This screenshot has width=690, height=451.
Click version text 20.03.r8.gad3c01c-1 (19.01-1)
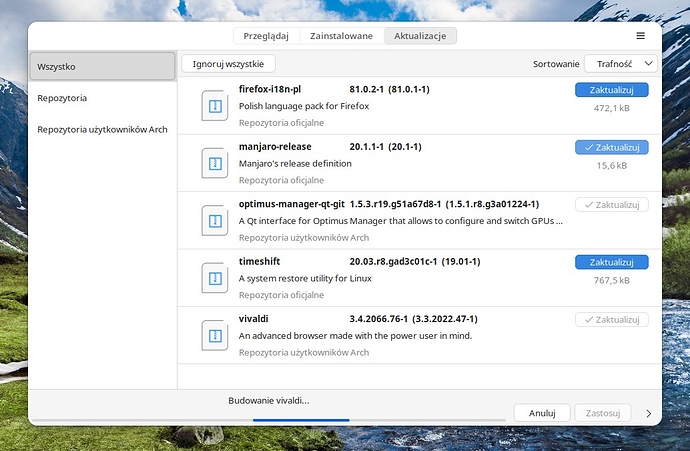click(415, 261)
